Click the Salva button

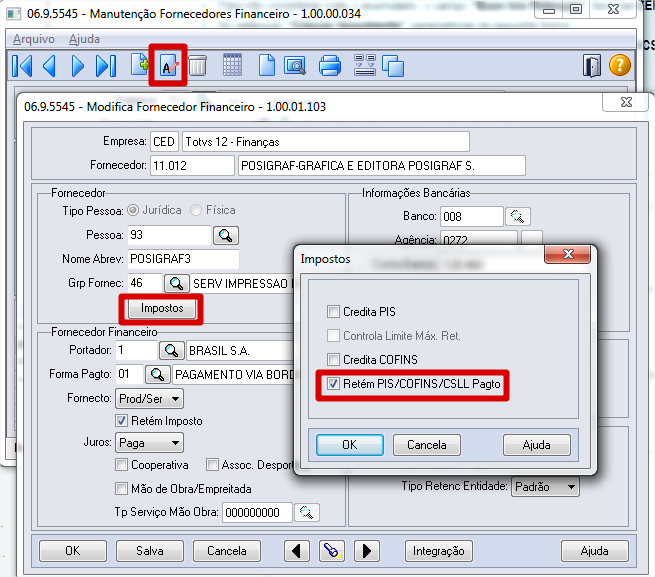tap(150, 551)
